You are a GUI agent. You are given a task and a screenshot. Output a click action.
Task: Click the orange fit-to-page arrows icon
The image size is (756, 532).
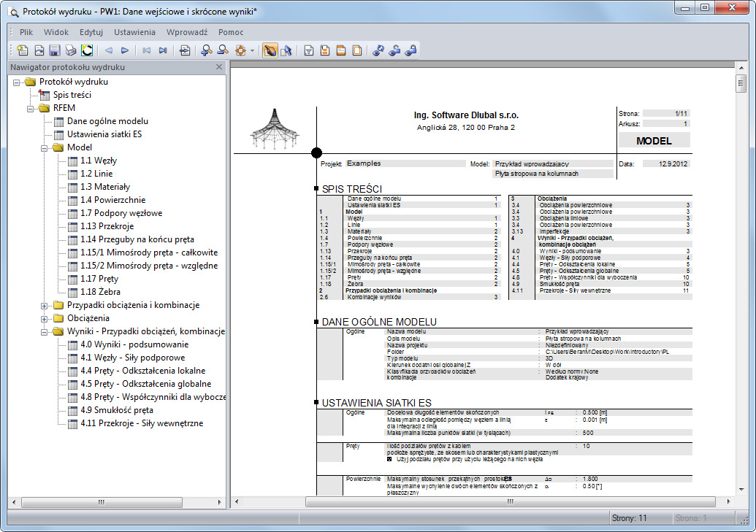tap(240, 50)
